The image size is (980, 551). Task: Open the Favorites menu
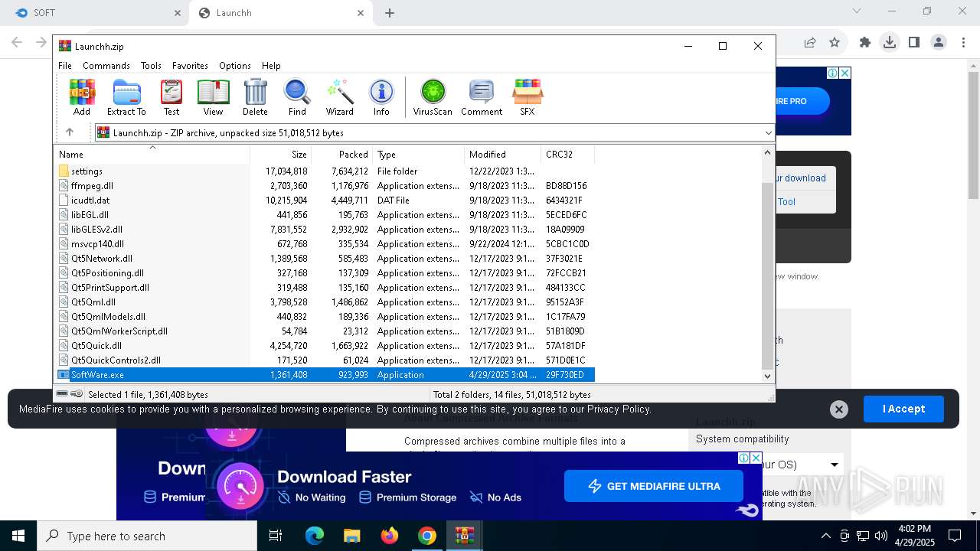click(x=190, y=66)
